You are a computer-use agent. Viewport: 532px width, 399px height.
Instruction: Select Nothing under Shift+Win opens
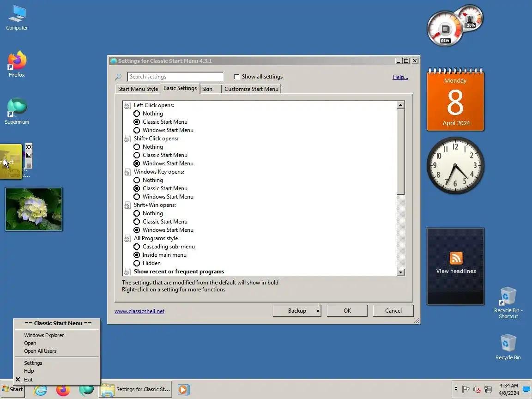[x=137, y=213]
